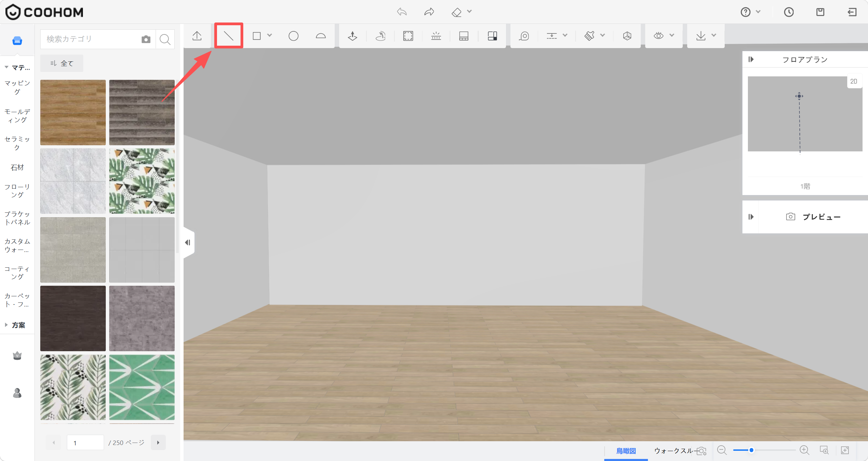This screenshot has width=868, height=461.
Task: Toggle the 2D floor plan view
Action: pos(854,81)
